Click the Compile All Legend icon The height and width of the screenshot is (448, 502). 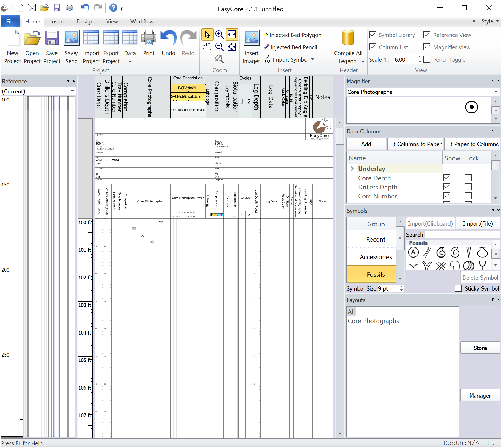click(x=348, y=38)
